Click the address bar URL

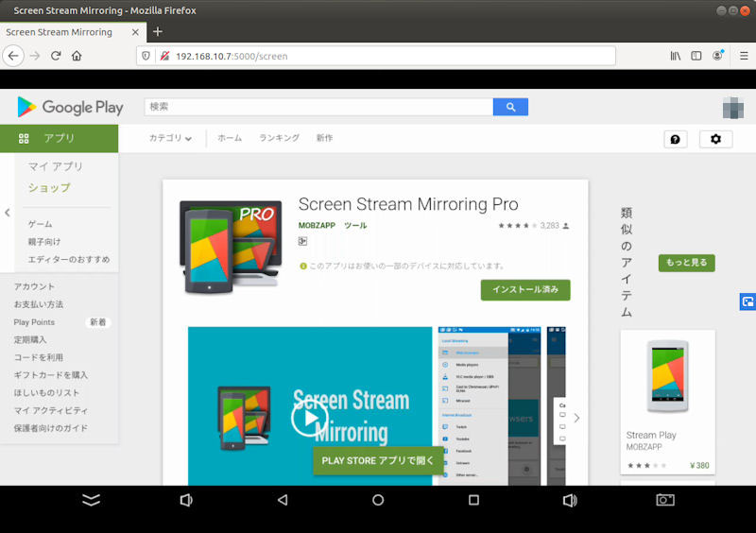pyautogui.click(x=232, y=57)
